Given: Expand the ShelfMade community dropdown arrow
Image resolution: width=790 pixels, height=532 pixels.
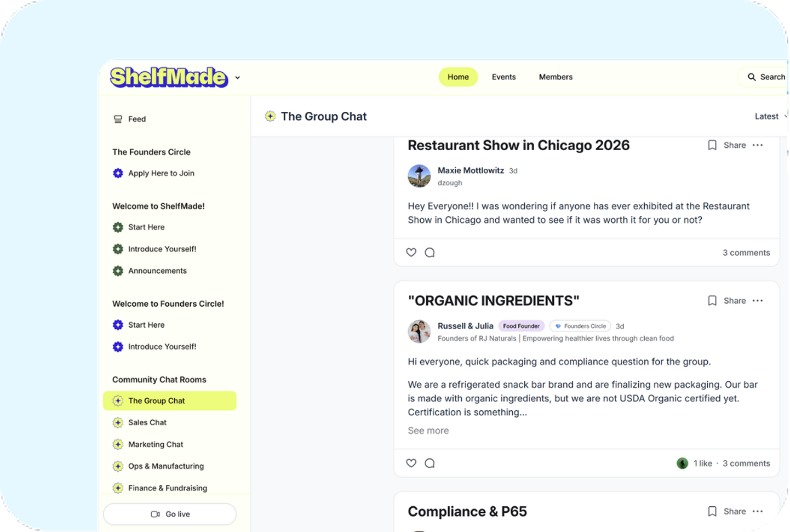Looking at the screenshot, I should 237,78.
